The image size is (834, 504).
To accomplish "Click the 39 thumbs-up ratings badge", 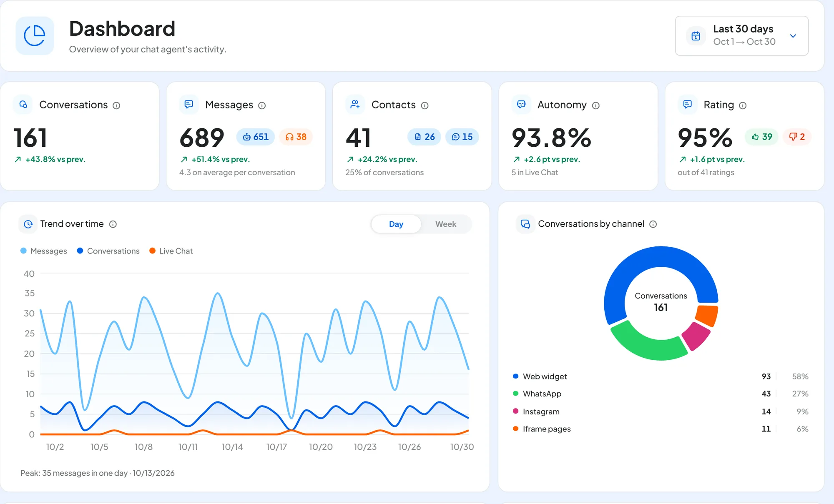I will (x=762, y=137).
